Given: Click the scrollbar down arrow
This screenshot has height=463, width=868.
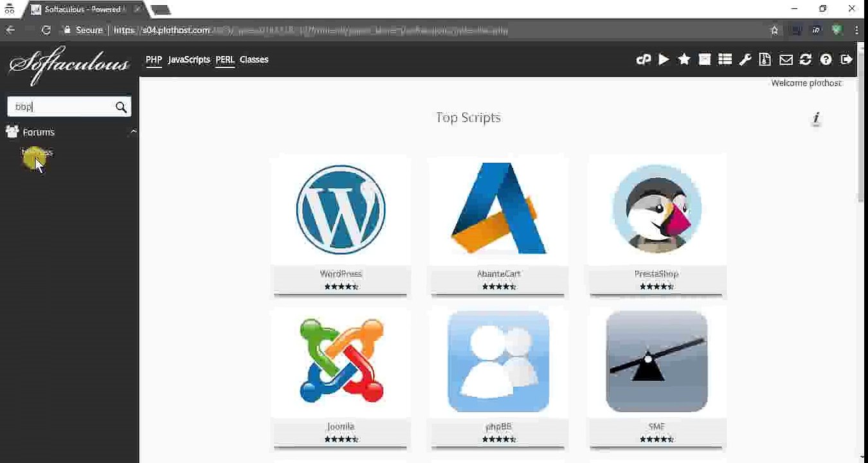Looking at the screenshot, I should [x=862, y=457].
